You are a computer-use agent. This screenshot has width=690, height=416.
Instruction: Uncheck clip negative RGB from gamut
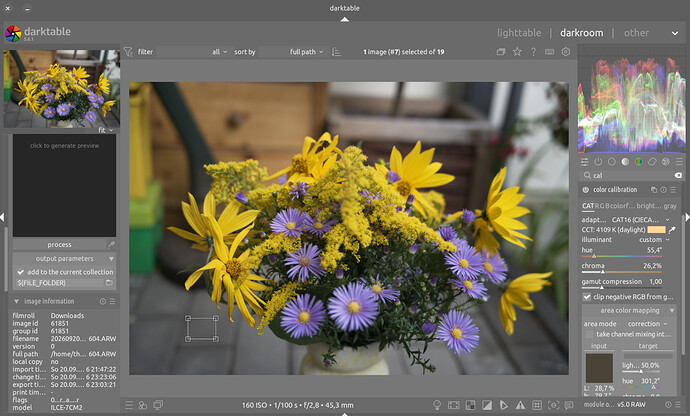(x=587, y=297)
